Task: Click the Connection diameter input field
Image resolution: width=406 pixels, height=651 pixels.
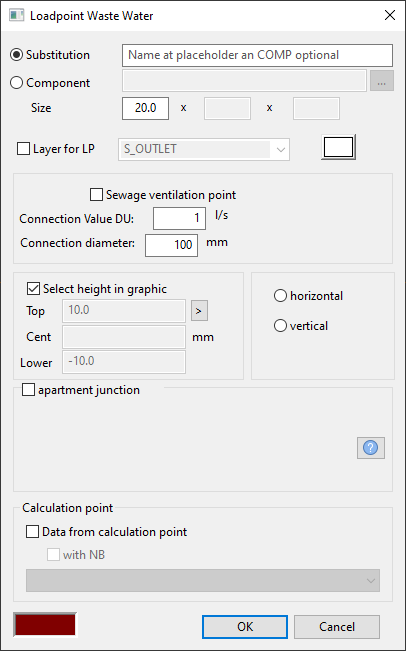Action: click(171, 245)
